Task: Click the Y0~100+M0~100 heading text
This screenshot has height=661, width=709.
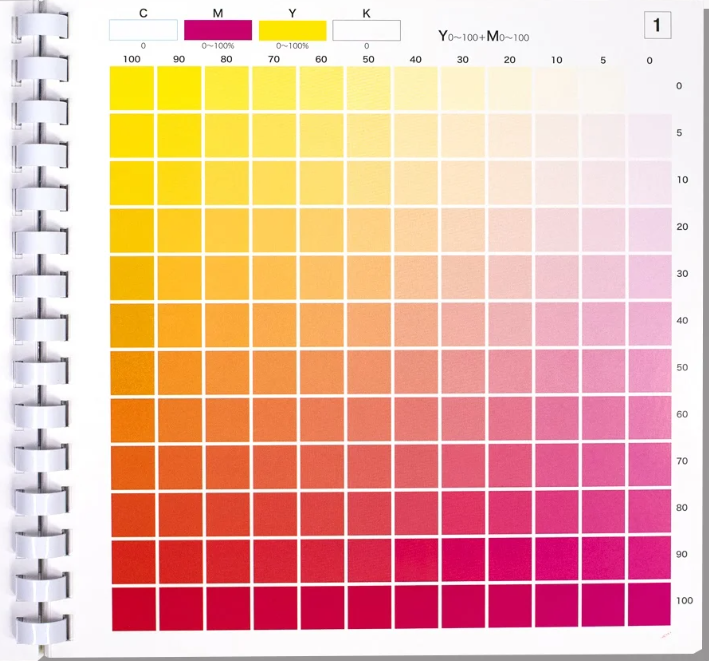Action: pyautogui.click(x=483, y=36)
